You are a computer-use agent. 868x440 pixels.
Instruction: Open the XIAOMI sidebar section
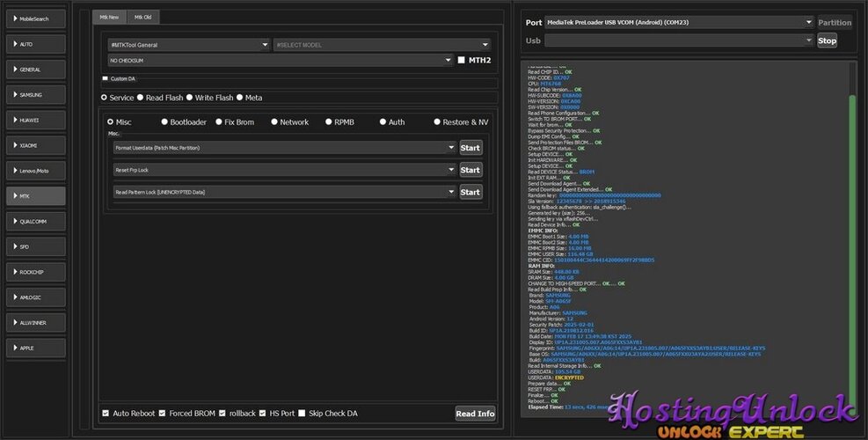tap(36, 146)
